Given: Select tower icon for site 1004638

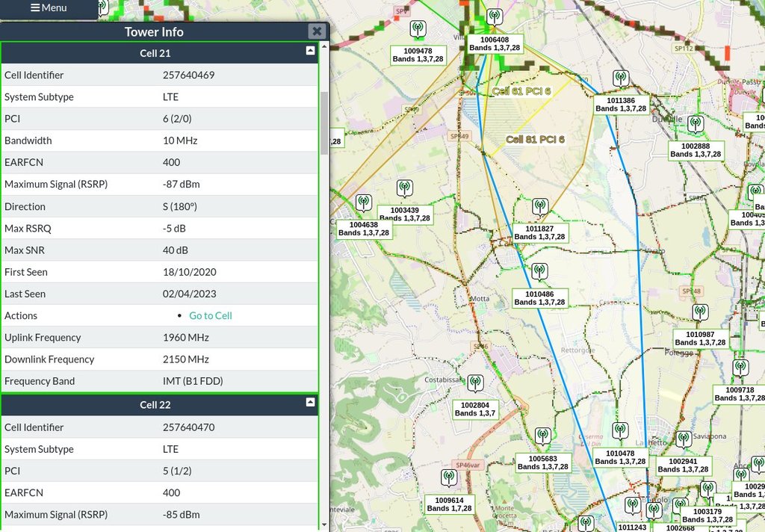Looking at the screenshot, I should (x=364, y=202).
